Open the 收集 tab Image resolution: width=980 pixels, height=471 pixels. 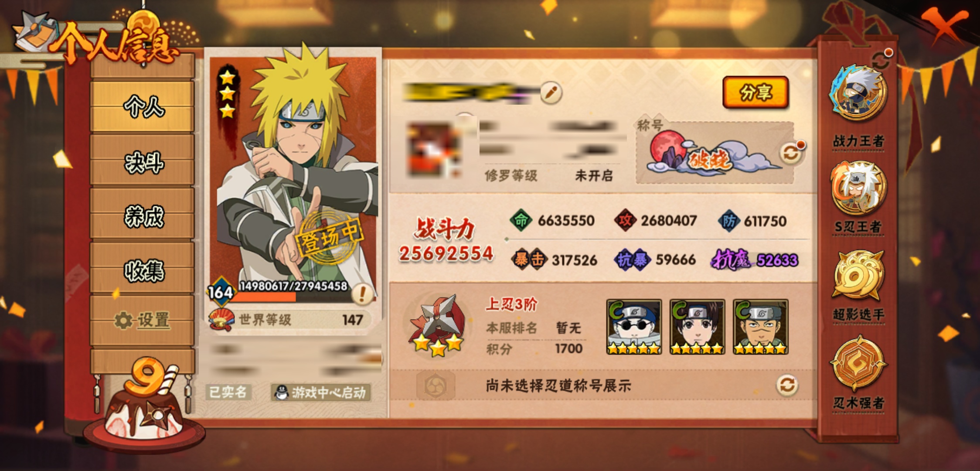pos(143,270)
